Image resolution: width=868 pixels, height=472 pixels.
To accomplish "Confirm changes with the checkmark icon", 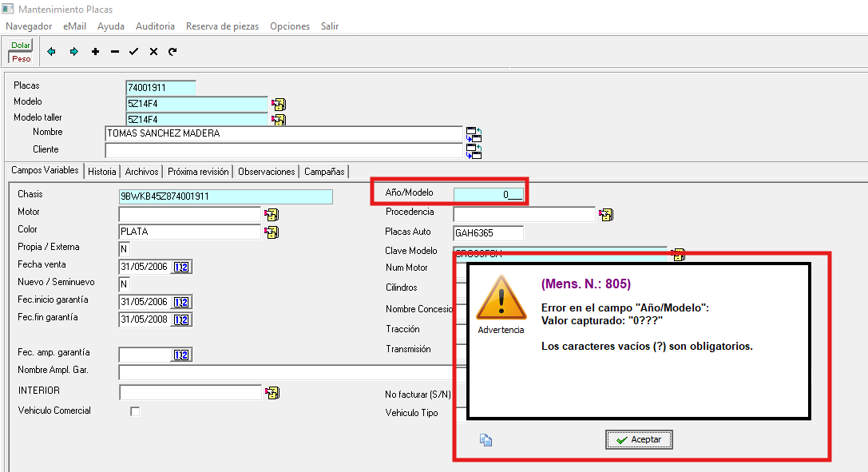I will [x=134, y=52].
